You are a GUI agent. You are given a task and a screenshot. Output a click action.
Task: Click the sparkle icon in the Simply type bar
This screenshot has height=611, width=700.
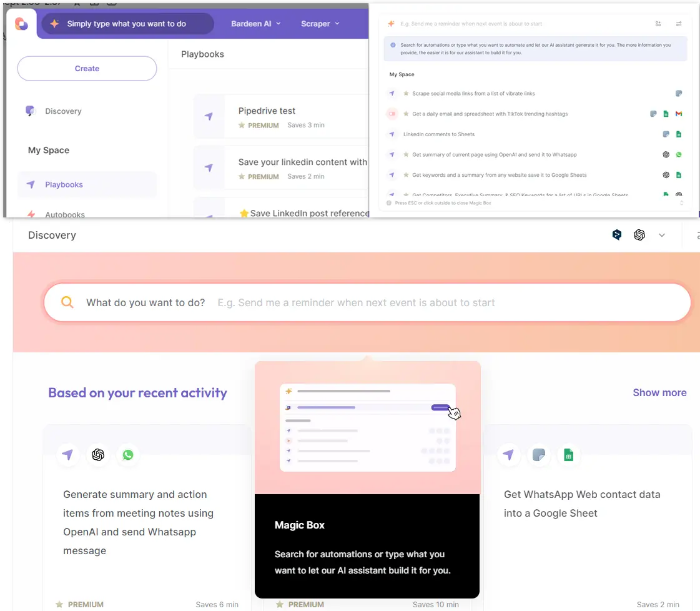coord(54,24)
